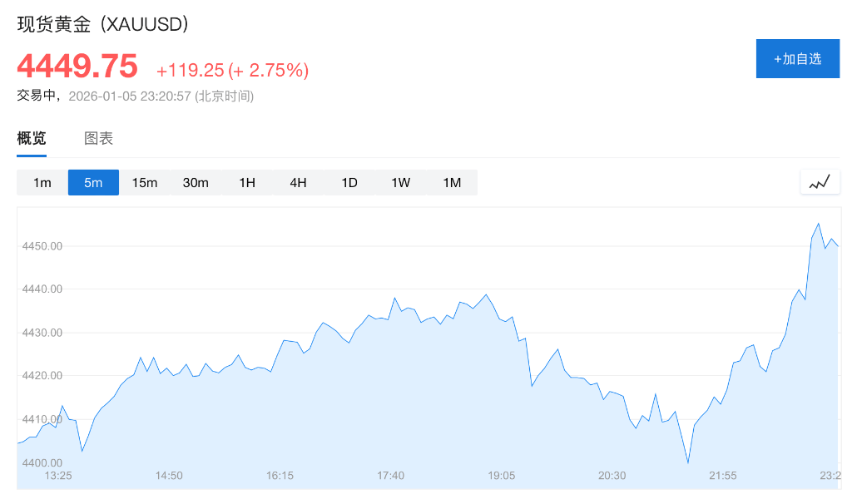The height and width of the screenshot is (504, 852).
Task: Select the 1m timeframe
Action: [42, 183]
